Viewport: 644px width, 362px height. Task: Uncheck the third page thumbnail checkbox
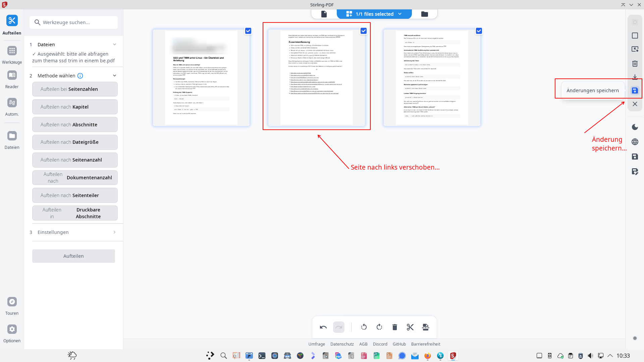click(479, 31)
